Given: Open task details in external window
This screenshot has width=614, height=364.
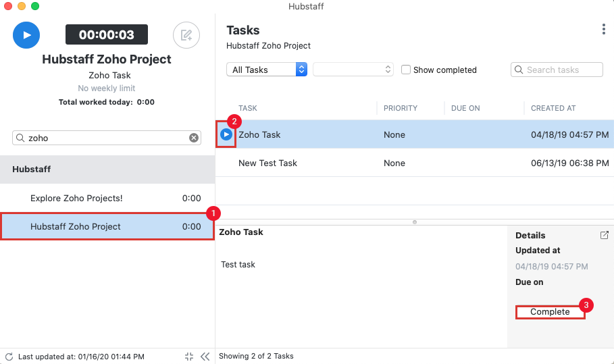Looking at the screenshot, I should click(605, 235).
